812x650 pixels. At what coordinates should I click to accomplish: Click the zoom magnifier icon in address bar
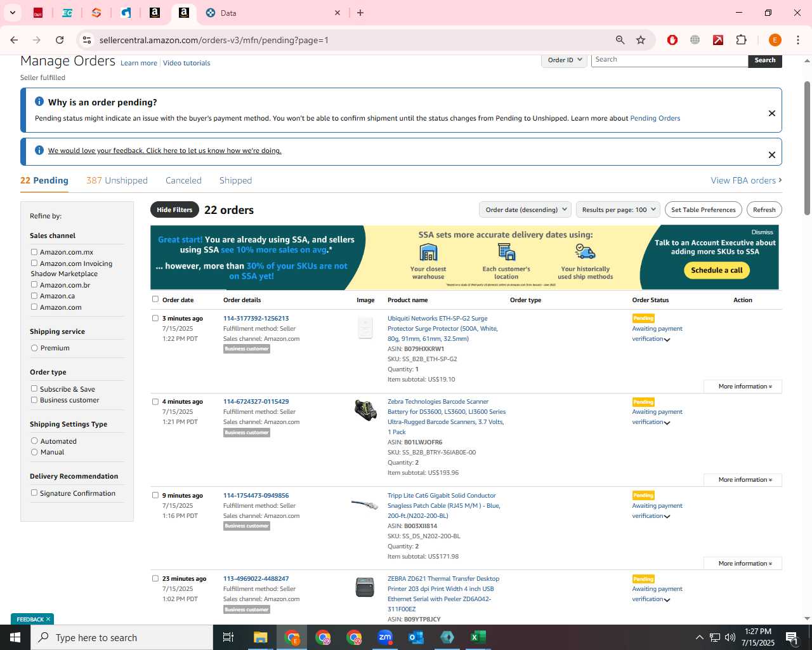pyautogui.click(x=620, y=40)
